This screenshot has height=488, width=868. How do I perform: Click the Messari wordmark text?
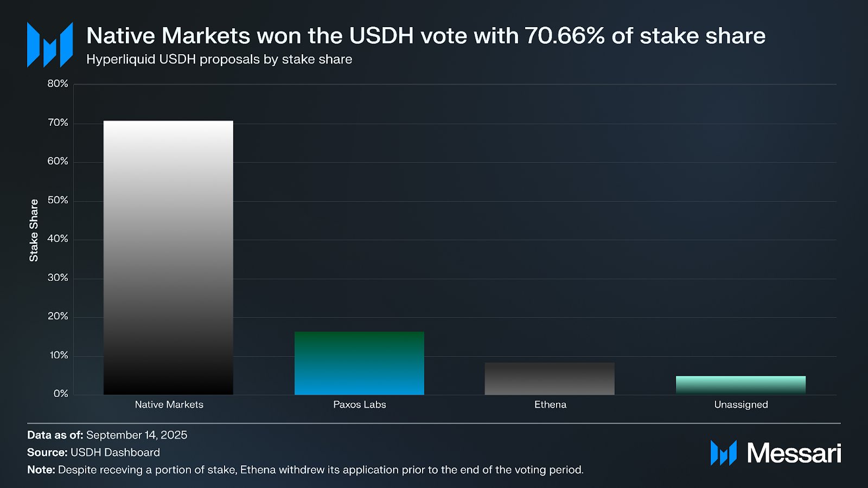[x=794, y=453]
